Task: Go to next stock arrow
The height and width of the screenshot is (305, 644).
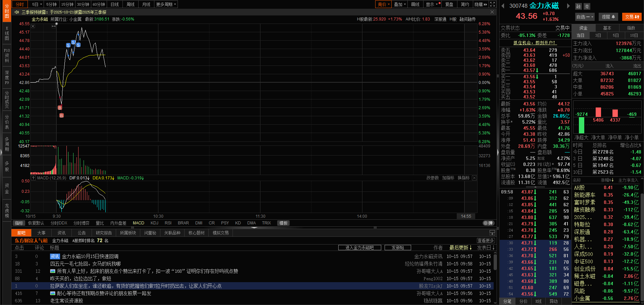Action: click(x=568, y=6)
